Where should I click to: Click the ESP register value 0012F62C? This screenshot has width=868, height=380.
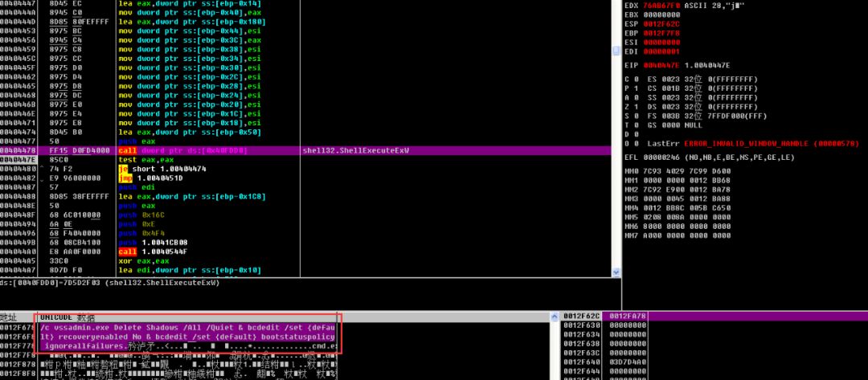(x=662, y=24)
